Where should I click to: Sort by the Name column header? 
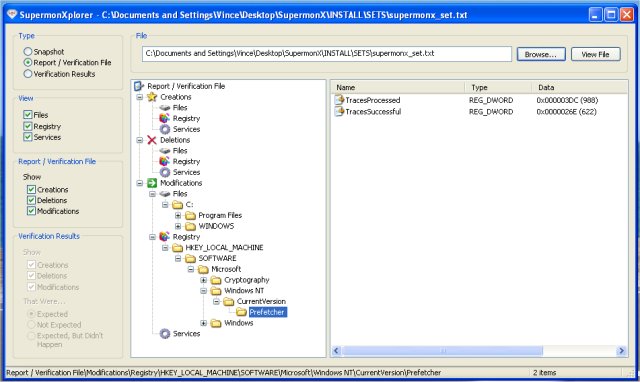(x=398, y=87)
